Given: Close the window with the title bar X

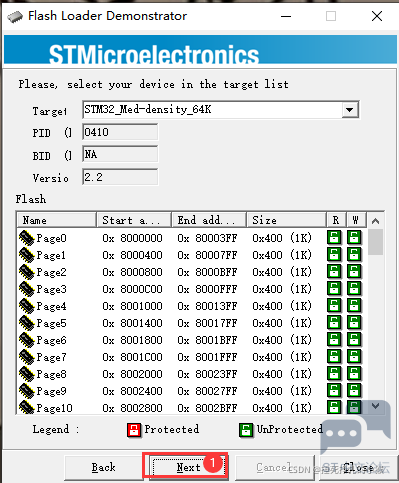Looking at the screenshot, I should tap(377, 16).
